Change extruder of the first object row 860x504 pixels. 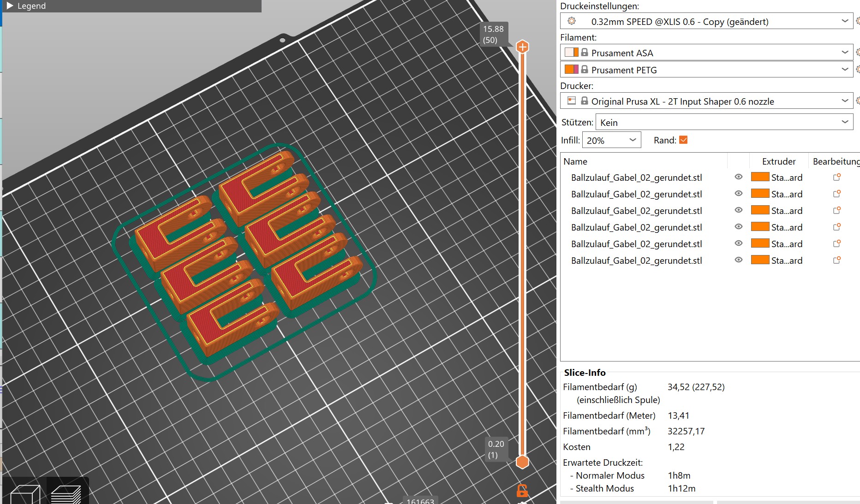[x=777, y=177]
